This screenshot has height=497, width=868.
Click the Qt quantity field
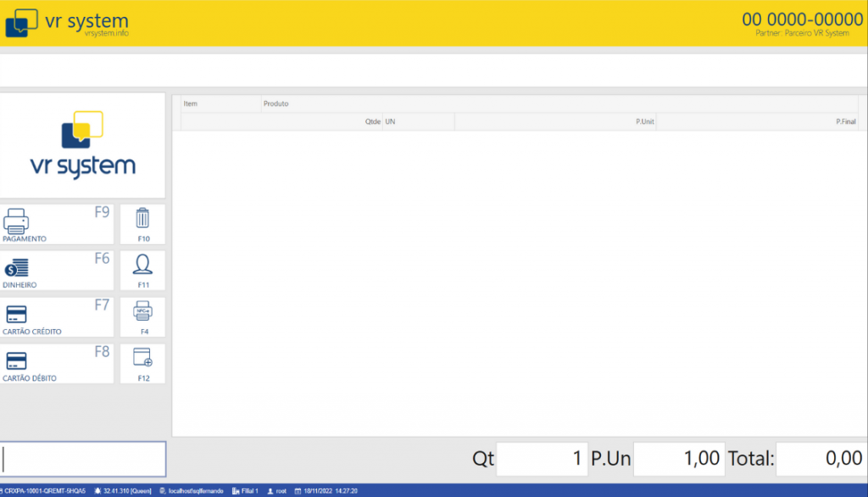tap(541, 459)
